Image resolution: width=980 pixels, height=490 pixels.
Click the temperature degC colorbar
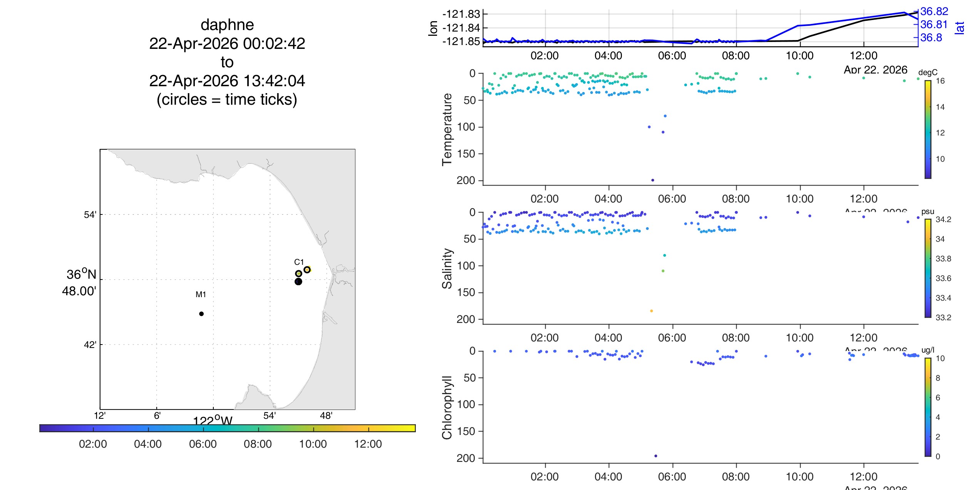pyautogui.click(x=928, y=129)
